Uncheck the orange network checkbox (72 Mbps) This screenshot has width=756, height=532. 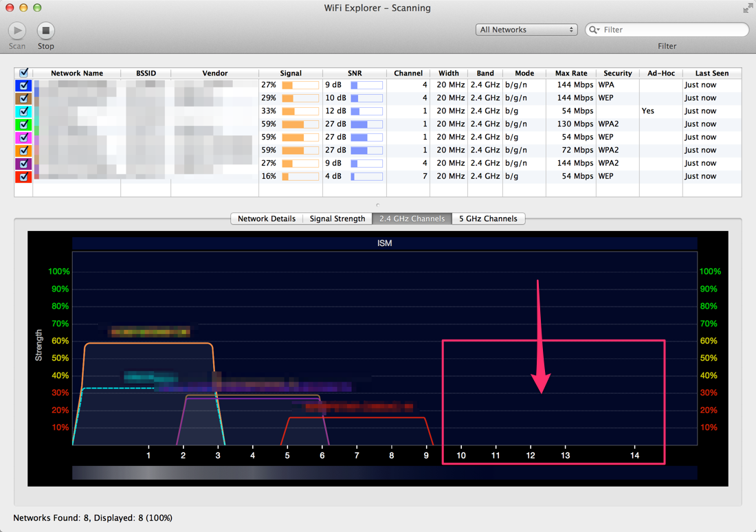[23, 151]
